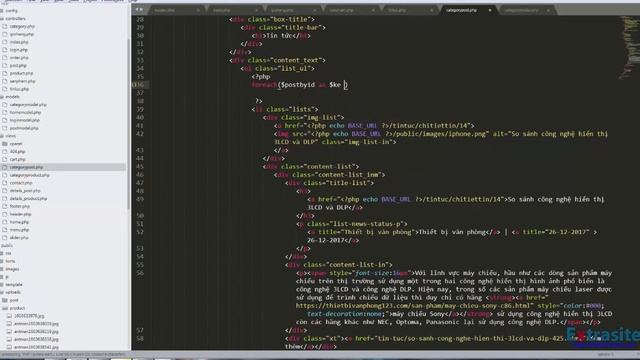This screenshot has height=360, width=640.
Task: Click the file icon beside category.php
Action: [x=5, y=26]
